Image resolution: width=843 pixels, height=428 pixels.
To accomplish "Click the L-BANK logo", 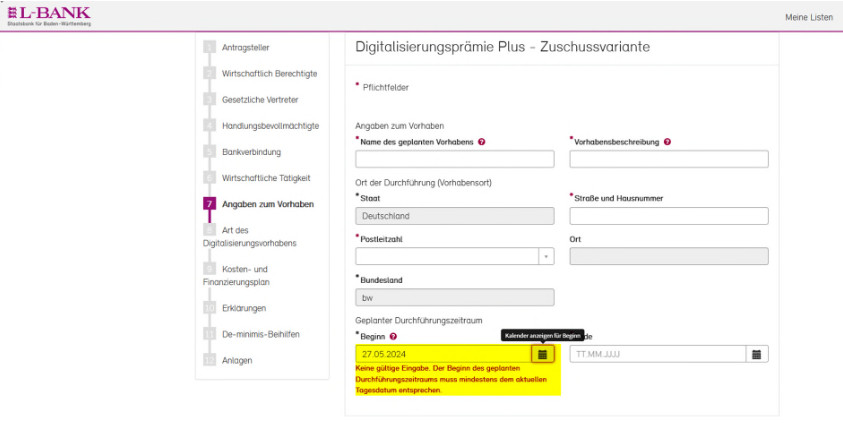I will coord(49,16).
